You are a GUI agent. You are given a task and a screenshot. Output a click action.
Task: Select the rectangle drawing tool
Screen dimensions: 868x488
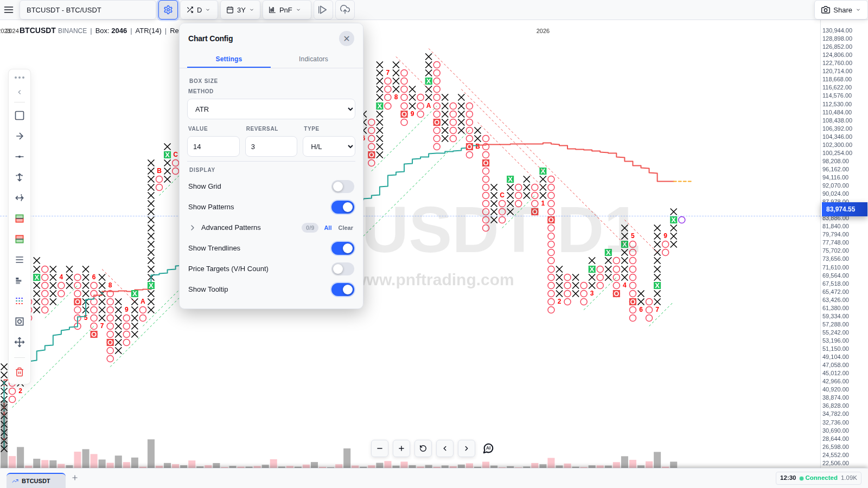click(x=20, y=115)
